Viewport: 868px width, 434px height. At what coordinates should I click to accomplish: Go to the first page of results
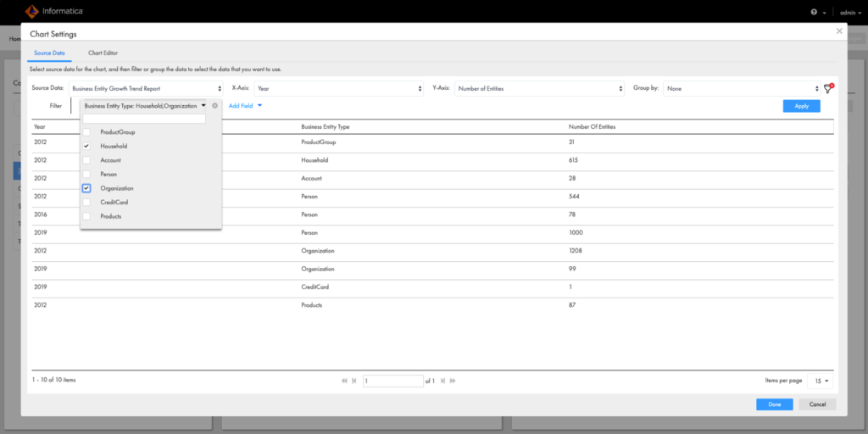tap(344, 381)
